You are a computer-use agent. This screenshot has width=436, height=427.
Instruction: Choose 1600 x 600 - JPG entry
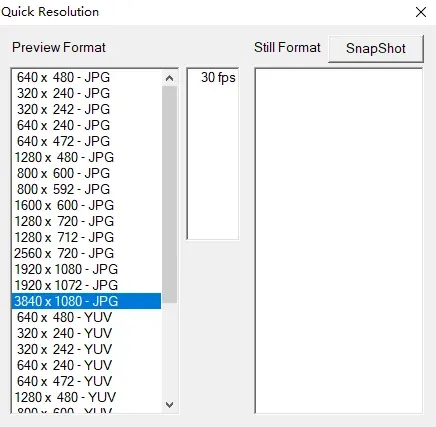coord(87,205)
